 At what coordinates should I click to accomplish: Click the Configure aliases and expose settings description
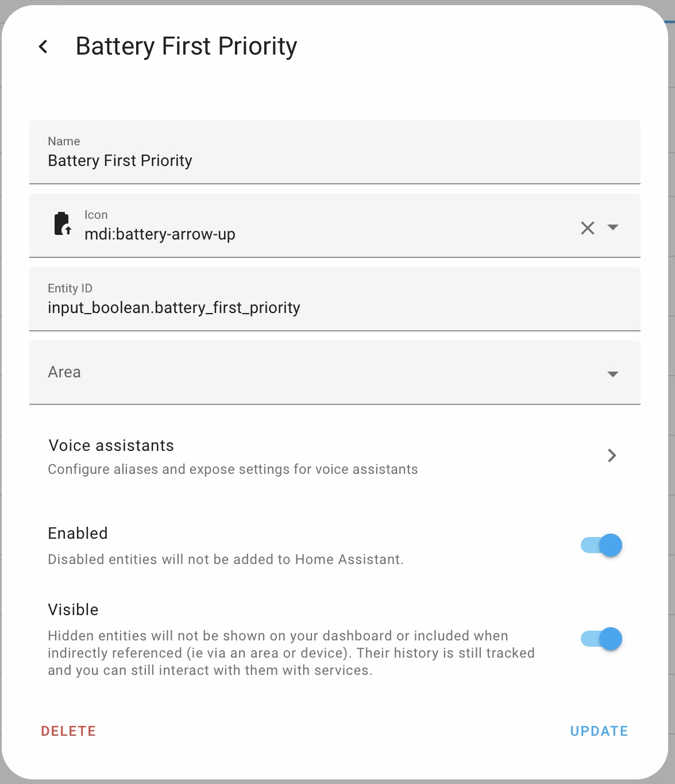pos(233,469)
